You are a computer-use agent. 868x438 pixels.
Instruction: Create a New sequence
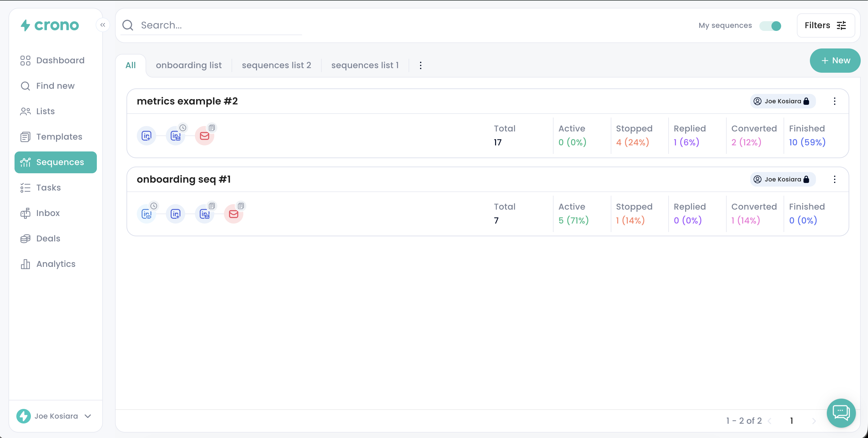(x=835, y=61)
